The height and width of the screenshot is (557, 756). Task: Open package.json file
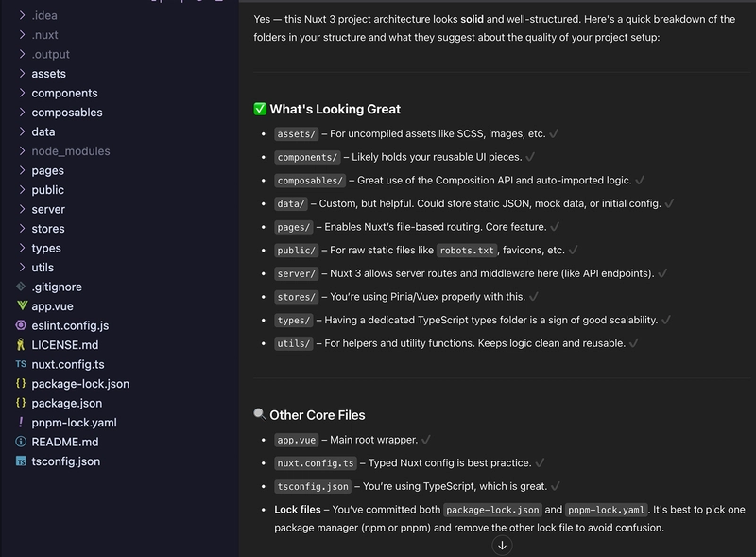67,403
